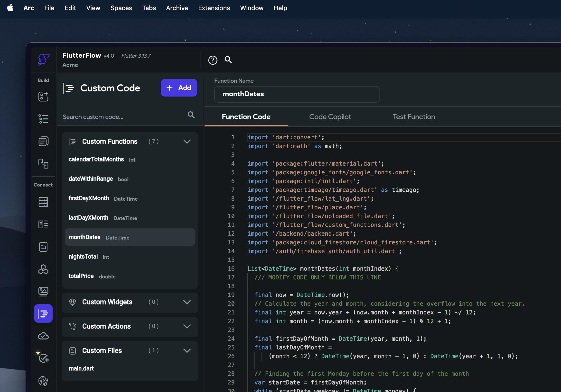
Task: Switch to the Test Function tab
Action: click(x=414, y=117)
